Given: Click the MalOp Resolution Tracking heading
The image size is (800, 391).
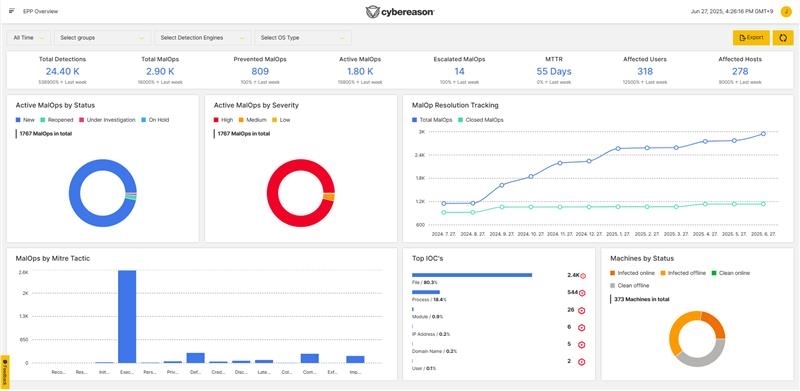Looking at the screenshot, I should [455, 105].
